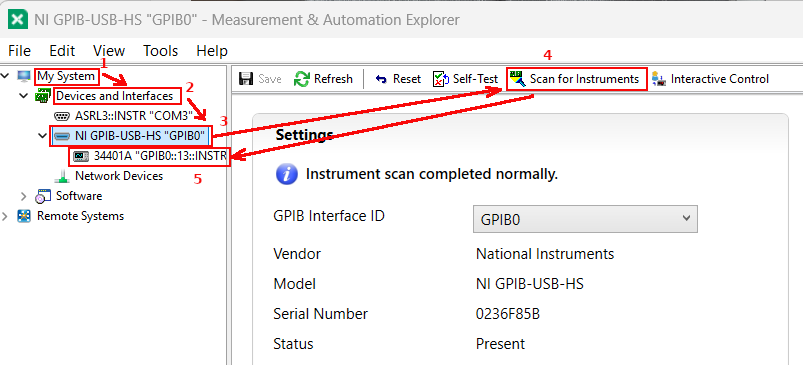Screen dimensions: 803x365
Task: Click the Refresh button label
Action: (x=333, y=79)
